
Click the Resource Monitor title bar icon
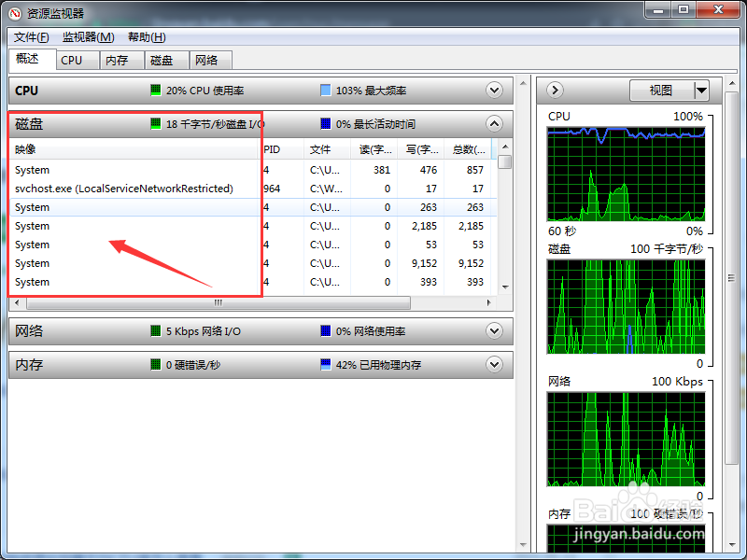coord(15,13)
